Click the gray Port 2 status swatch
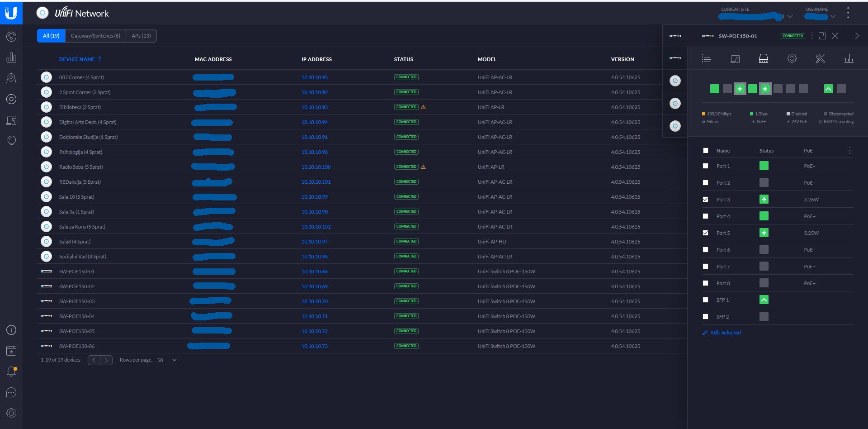Screen dimensions: 868x429 pos(764,183)
